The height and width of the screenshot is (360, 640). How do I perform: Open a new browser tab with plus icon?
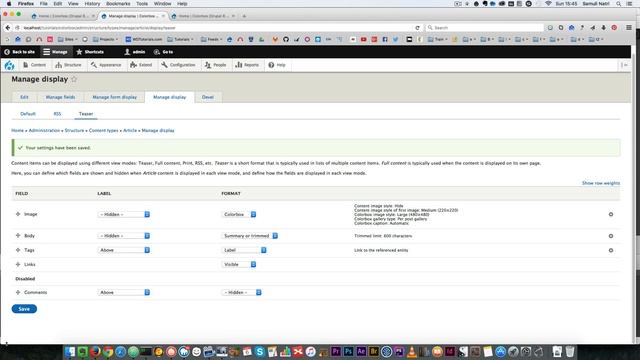[244, 16]
